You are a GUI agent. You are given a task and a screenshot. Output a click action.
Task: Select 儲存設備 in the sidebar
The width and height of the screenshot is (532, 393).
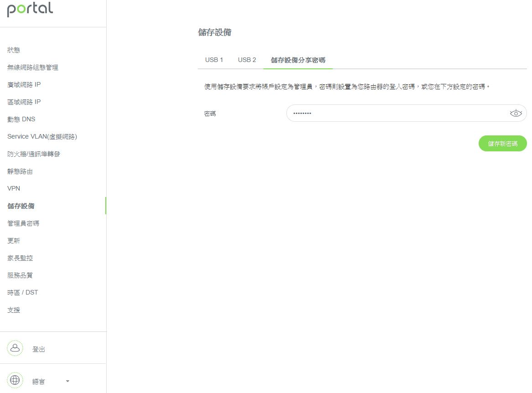click(x=21, y=206)
